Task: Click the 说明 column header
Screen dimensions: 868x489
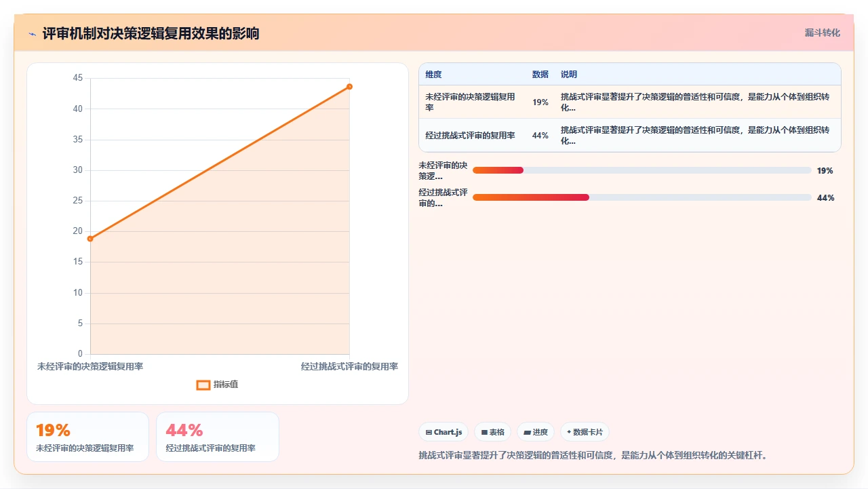Action: [x=569, y=75]
